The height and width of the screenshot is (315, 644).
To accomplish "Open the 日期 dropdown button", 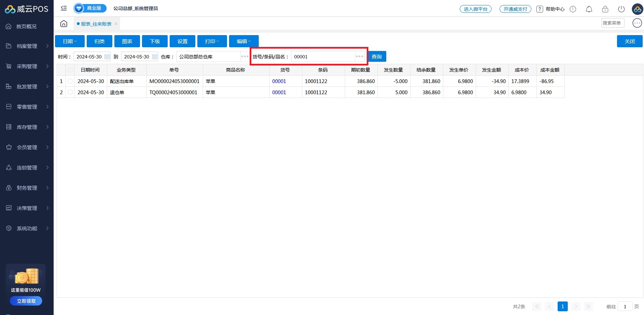I will 70,41.
